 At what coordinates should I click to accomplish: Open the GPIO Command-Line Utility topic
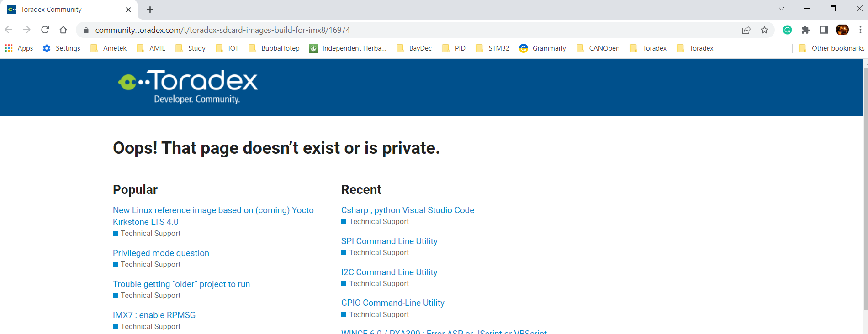pyautogui.click(x=393, y=303)
